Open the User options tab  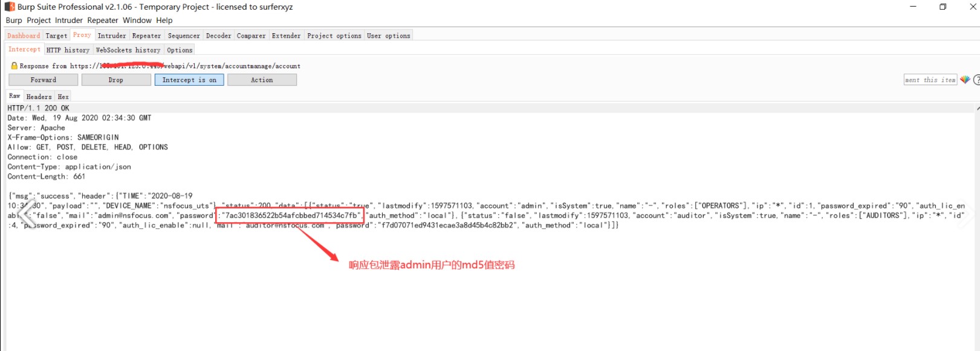(389, 36)
